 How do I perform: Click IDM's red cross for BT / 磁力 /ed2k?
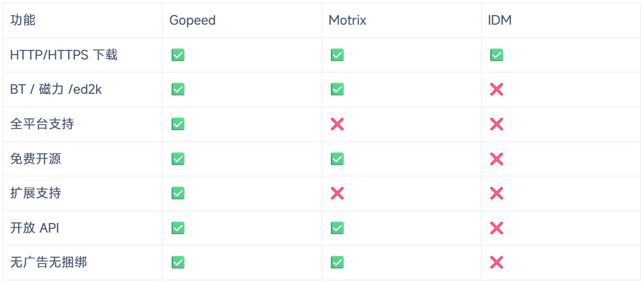tap(497, 89)
